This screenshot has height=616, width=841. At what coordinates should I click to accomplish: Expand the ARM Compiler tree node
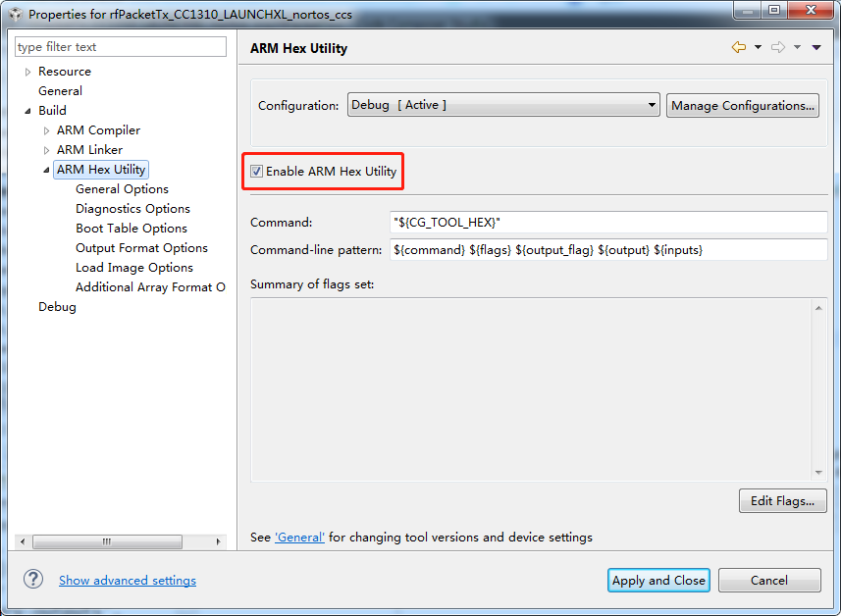click(46, 130)
